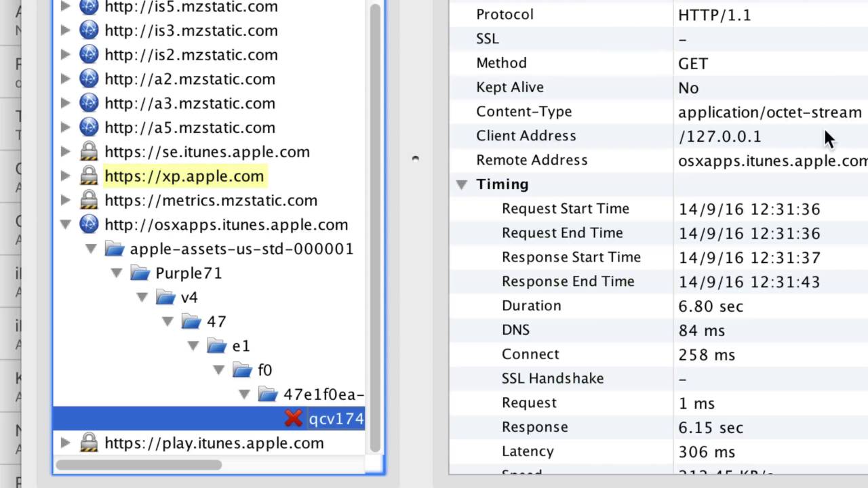Viewport: 868px width, 488px height.
Task: Click lock icon beside se.itunes.apple.com
Action: (x=89, y=152)
